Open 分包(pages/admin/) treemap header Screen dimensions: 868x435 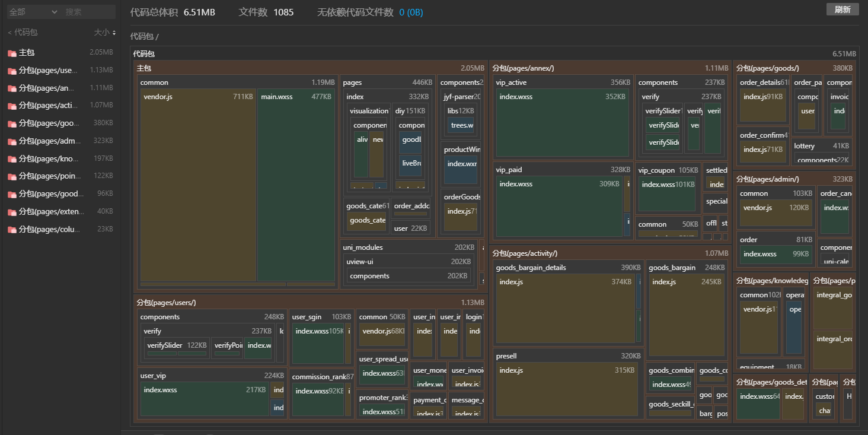[x=794, y=179]
